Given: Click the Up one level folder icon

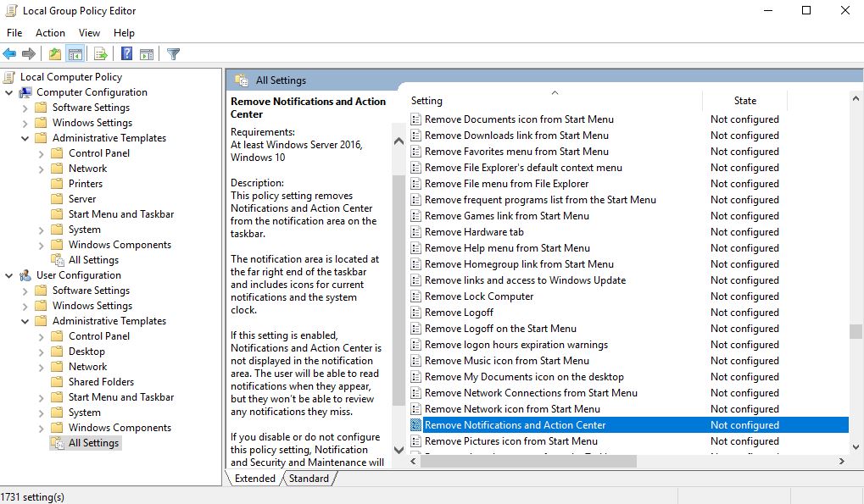Looking at the screenshot, I should point(55,54).
